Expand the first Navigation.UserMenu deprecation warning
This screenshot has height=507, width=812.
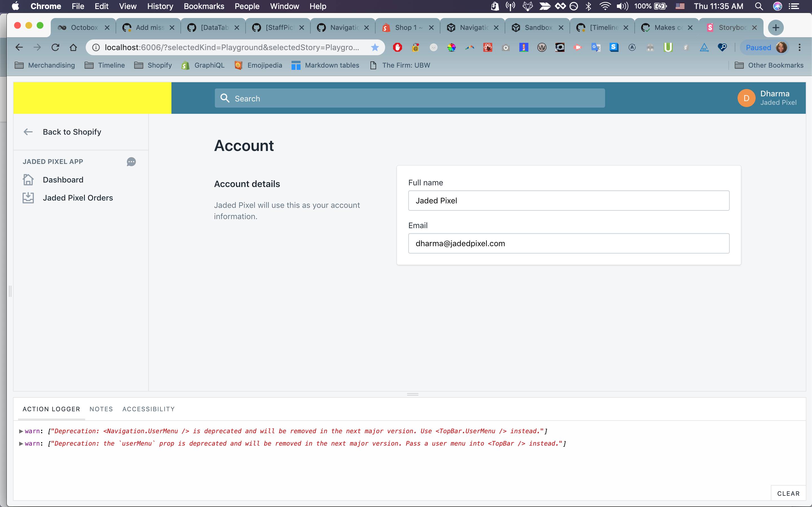pyautogui.click(x=21, y=431)
